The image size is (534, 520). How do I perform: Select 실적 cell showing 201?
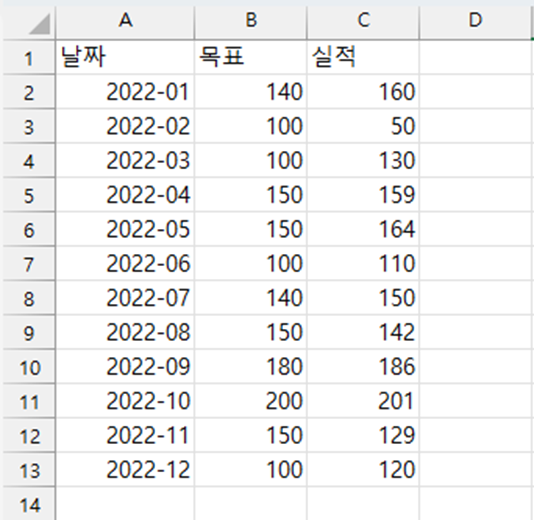(363, 401)
